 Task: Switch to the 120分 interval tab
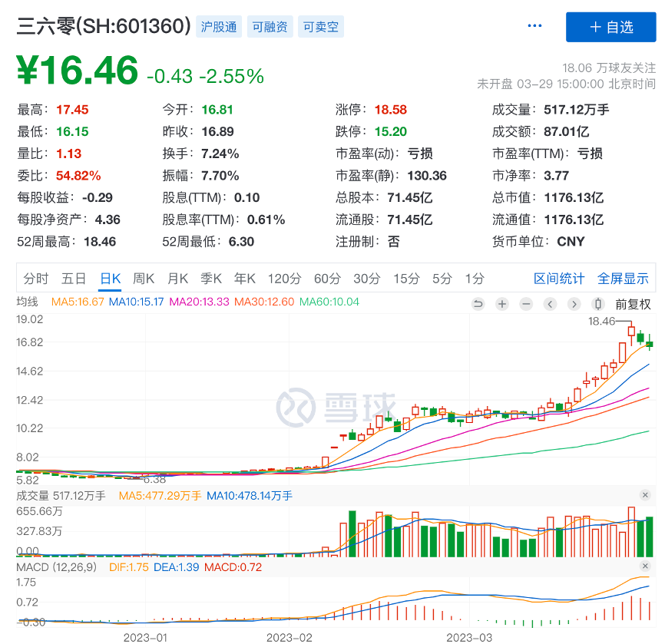pyautogui.click(x=284, y=279)
